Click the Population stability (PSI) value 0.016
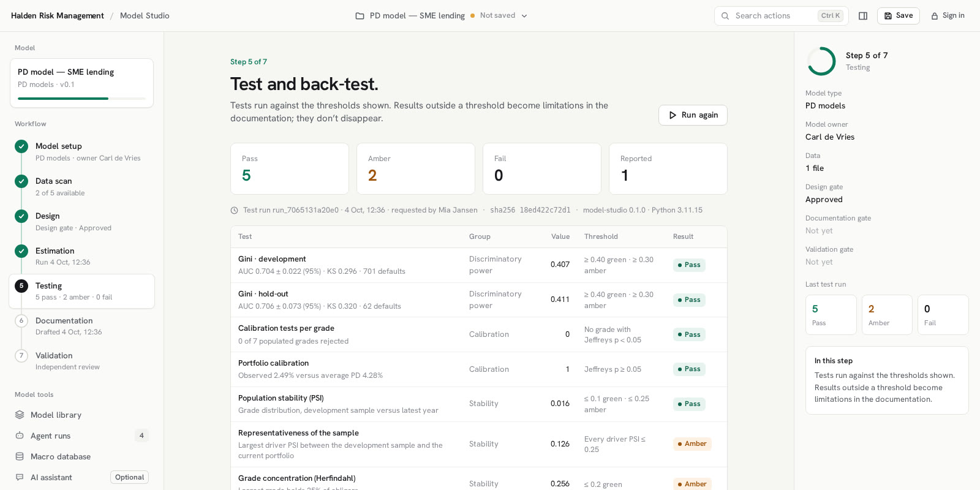This screenshot has width=980, height=490. coord(560,404)
